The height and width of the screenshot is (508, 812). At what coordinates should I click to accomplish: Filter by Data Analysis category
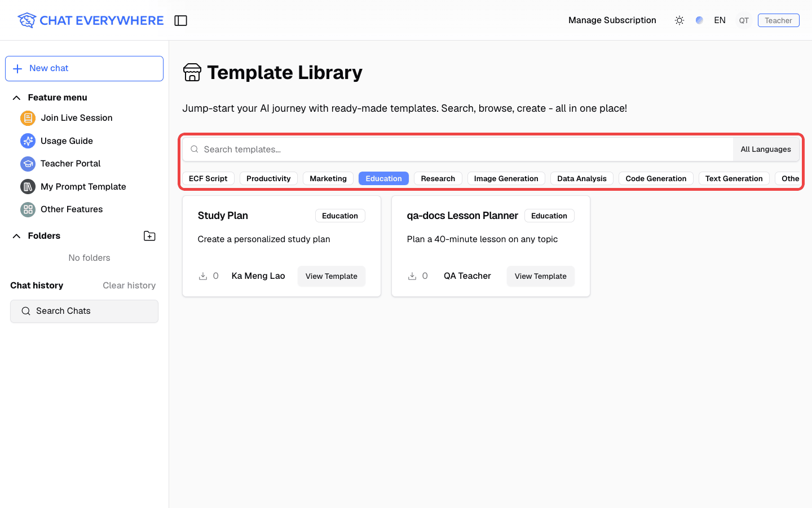click(x=582, y=178)
